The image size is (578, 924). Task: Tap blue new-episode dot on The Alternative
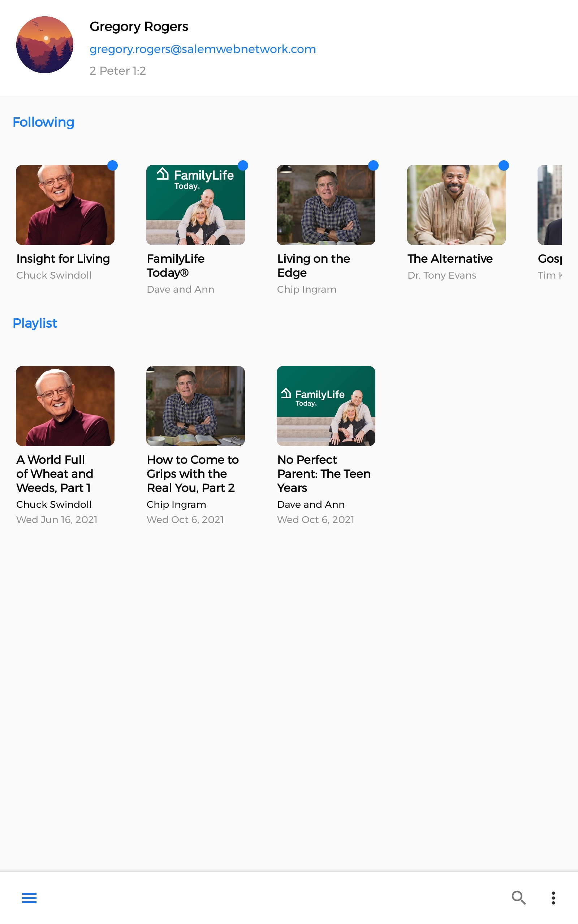[504, 165]
